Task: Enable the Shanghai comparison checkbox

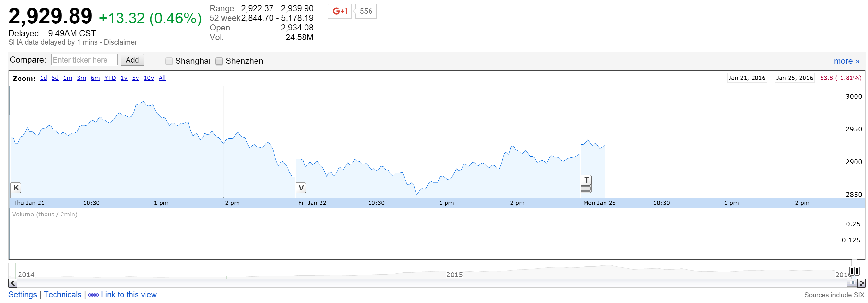Action: click(169, 61)
